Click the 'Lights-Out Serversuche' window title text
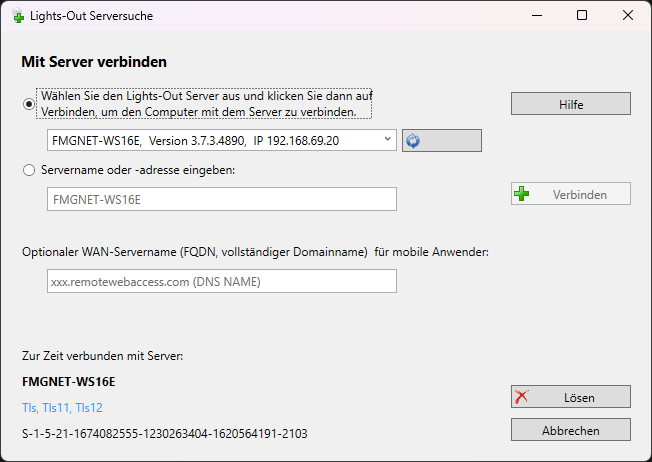652x462 pixels. click(x=90, y=17)
